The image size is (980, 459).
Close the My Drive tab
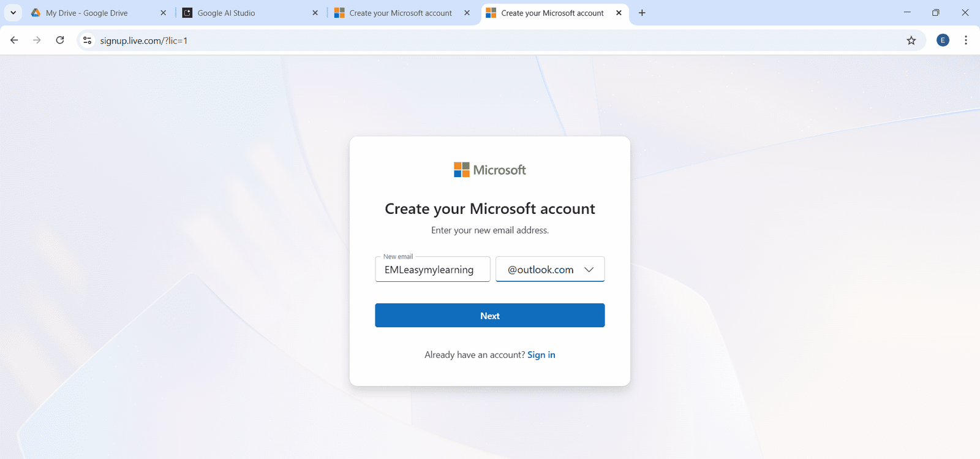point(163,13)
